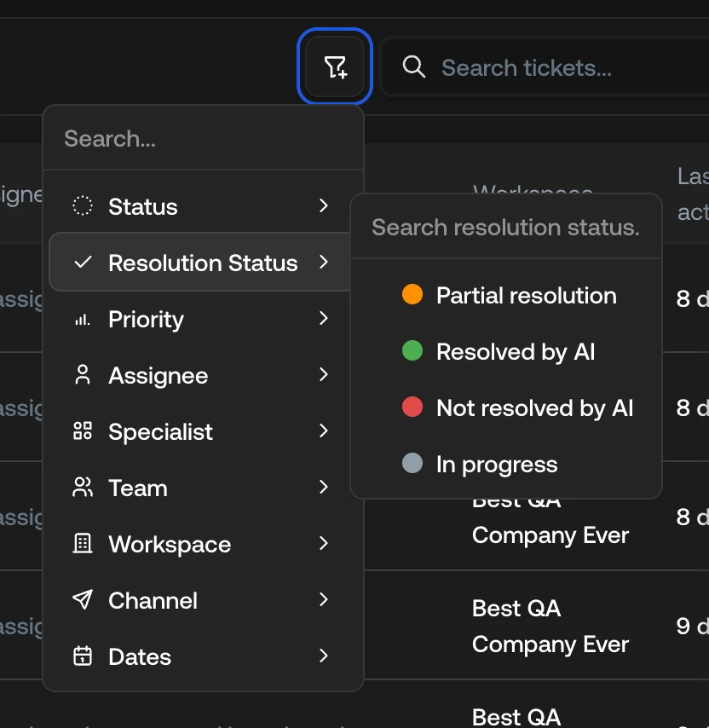709x728 pixels.
Task: Click the bar chart Priority icon
Action: tap(83, 319)
